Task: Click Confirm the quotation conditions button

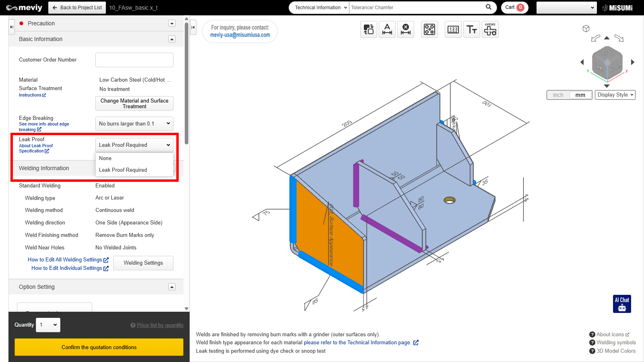Action: click(99, 347)
